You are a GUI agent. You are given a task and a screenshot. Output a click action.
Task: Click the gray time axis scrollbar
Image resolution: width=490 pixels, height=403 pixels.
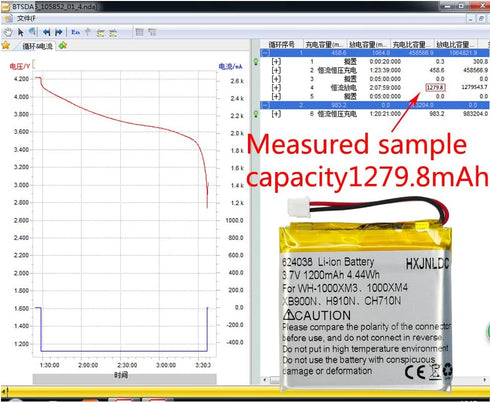point(124,378)
